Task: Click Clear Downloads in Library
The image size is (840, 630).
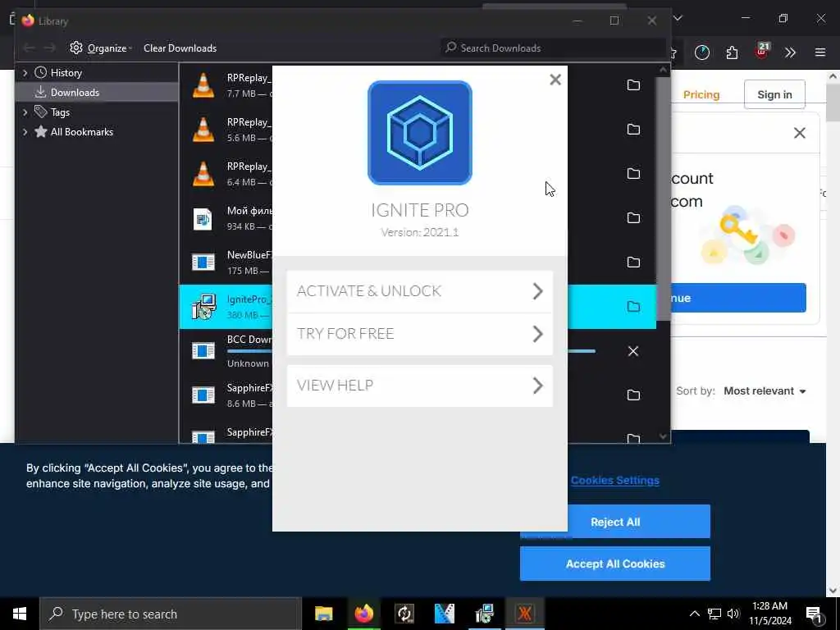Action: pyautogui.click(x=180, y=48)
